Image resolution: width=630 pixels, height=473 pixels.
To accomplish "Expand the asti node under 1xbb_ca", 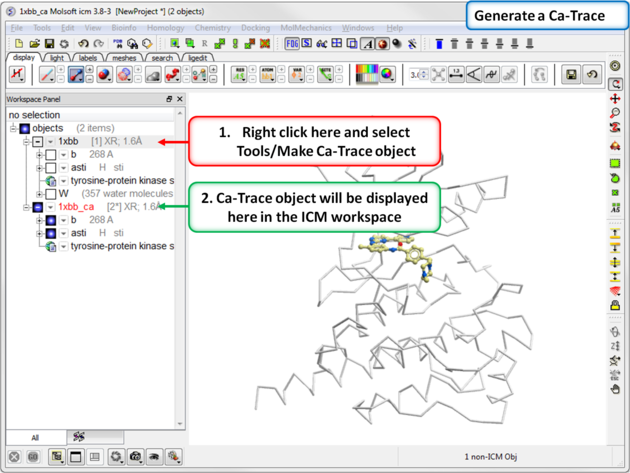I will tap(39, 233).
